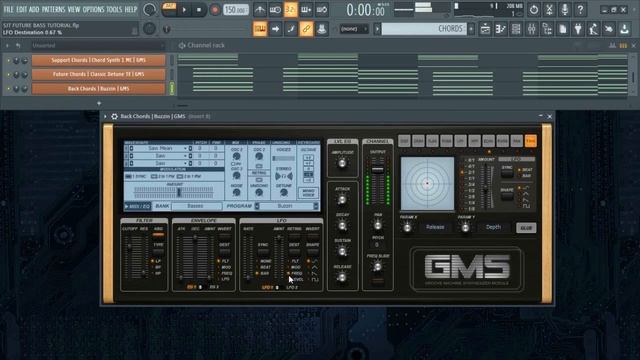Image resolution: width=640 pixels, height=360 pixels.
Task: Toggle the MIX / EQ page button
Action: 137,206
